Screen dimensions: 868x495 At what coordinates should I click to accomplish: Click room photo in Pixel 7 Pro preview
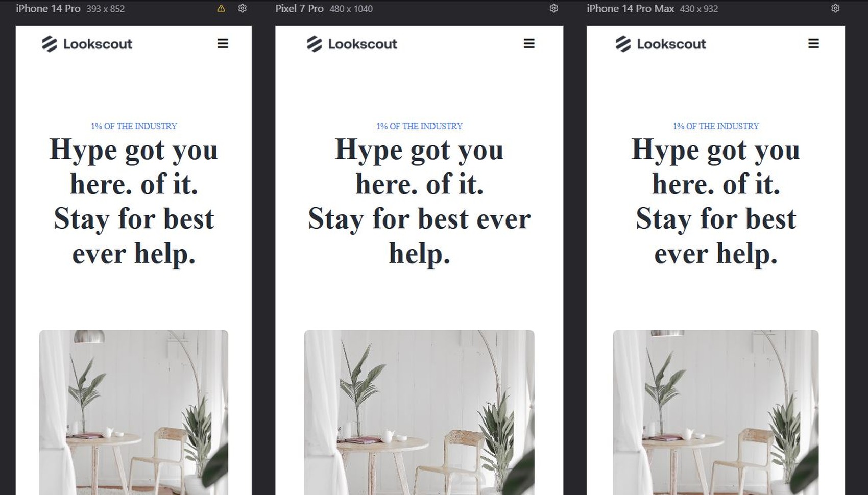(x=419, y=412)
